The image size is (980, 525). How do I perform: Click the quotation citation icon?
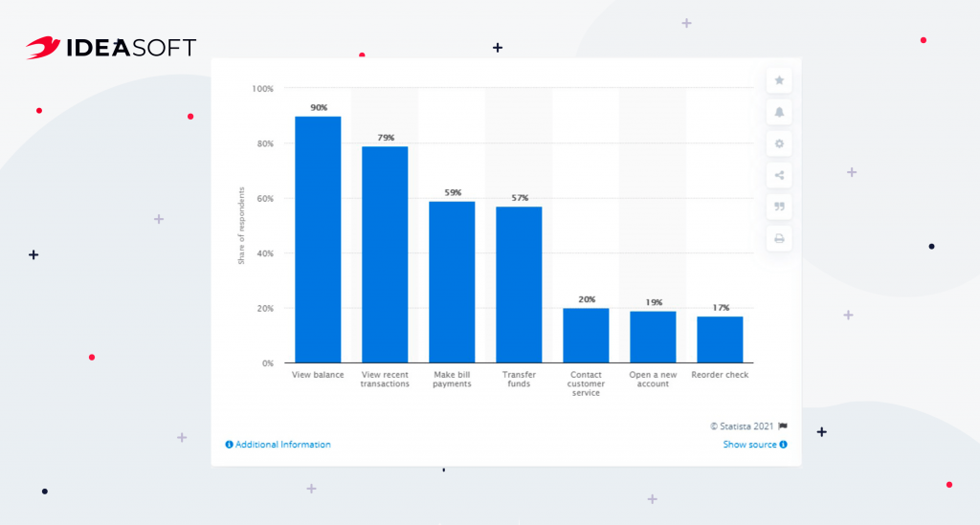pyautogui.click(x=779, y=207)
